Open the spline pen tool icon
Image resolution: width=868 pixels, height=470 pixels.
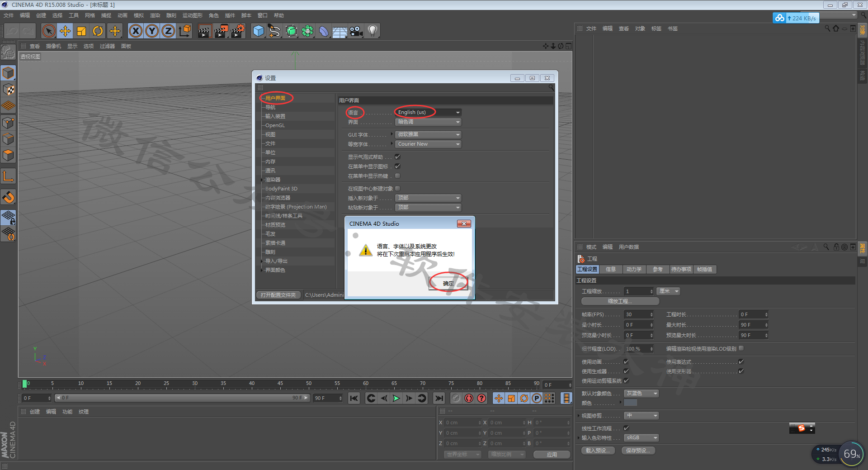pos(274,31)
